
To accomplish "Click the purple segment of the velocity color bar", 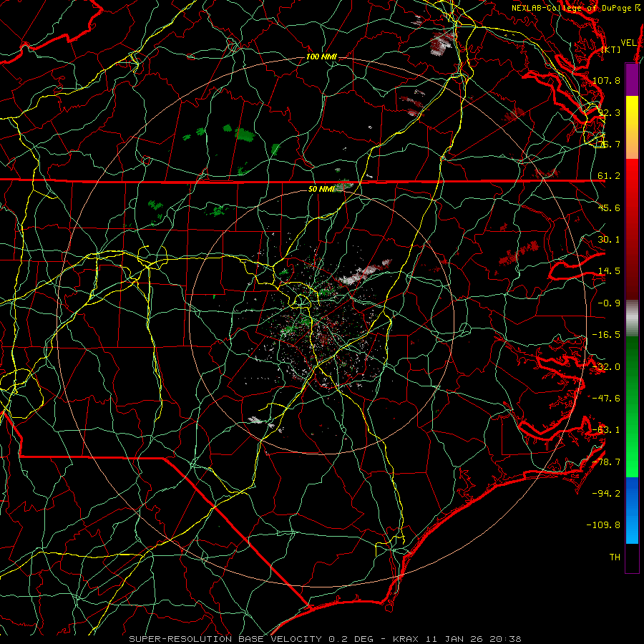I will [632, 79].
